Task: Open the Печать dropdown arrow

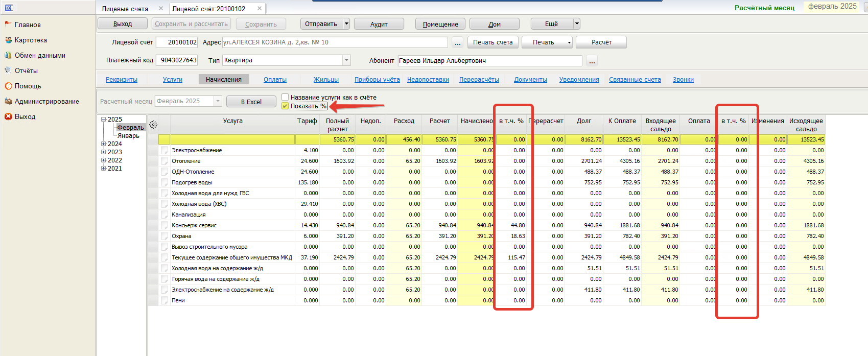Action: (x=569, y=42)
